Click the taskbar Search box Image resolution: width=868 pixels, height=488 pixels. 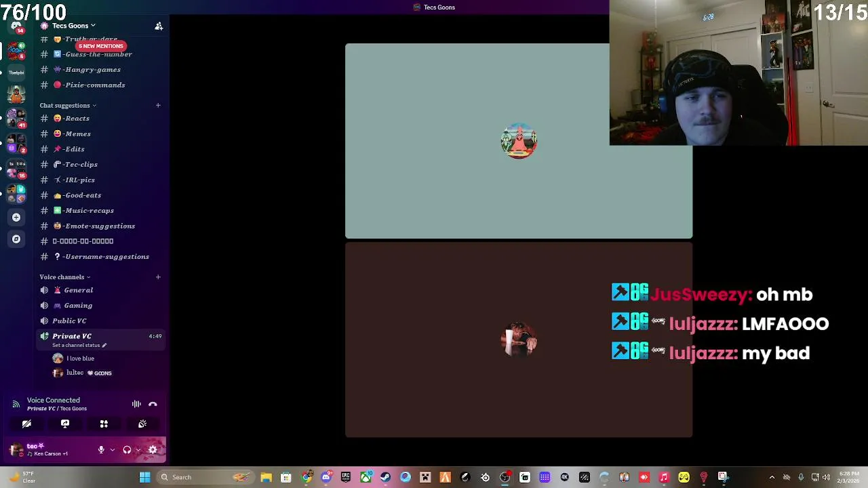205,477
